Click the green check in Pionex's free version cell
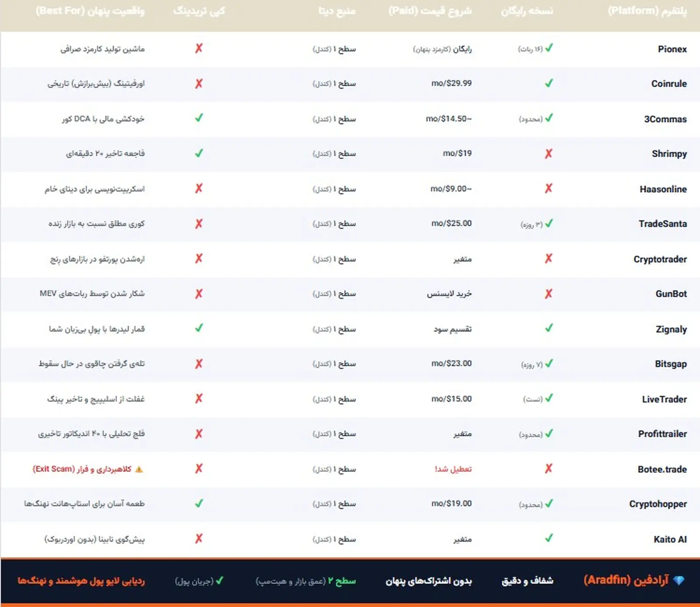 (549, 48)
